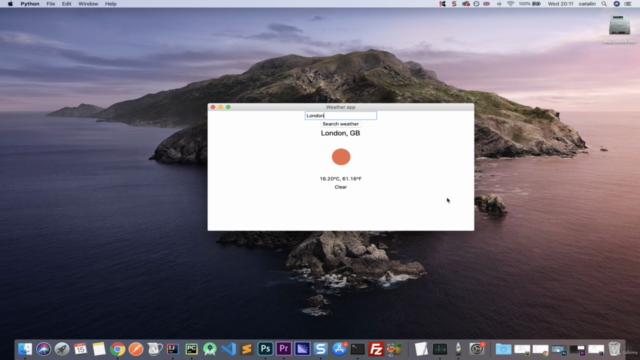Click Siri icon in menu bar

pyautogui.click(x=617, y=4)
